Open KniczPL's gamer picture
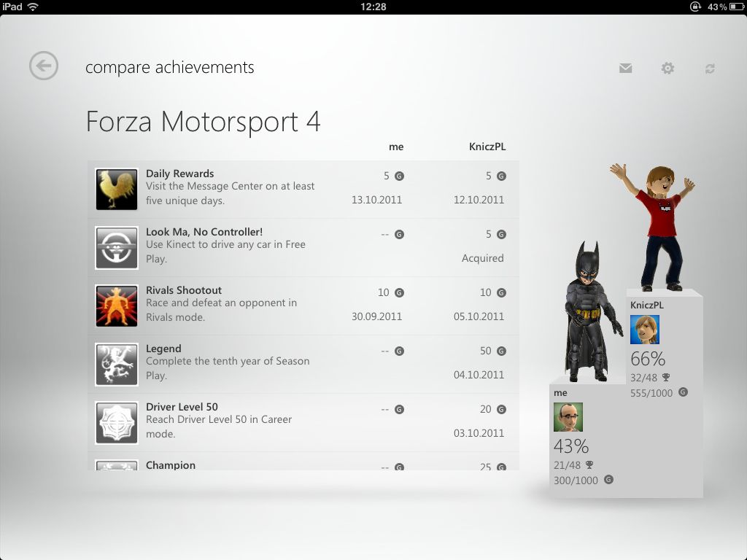This screenshot has width=747, height=560. 645,330
